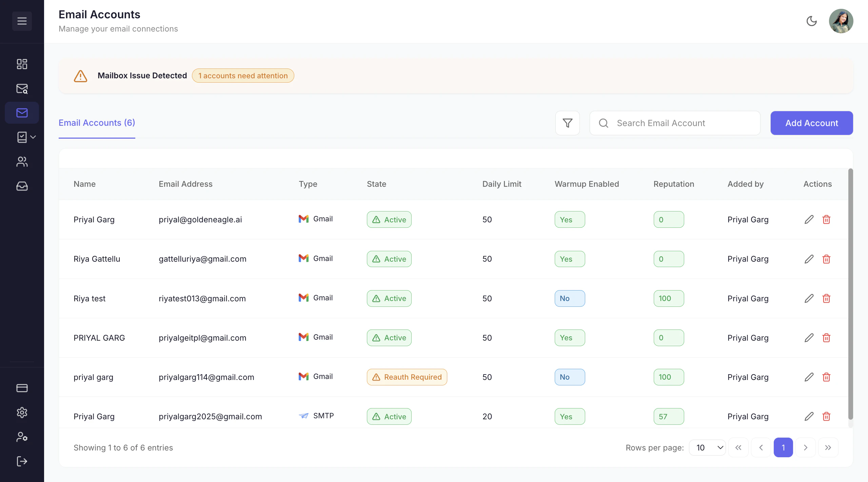Edit priyalgarg114@gmail.com using the pencil icon
868x482 pixels.
click(x=809, y=377)
